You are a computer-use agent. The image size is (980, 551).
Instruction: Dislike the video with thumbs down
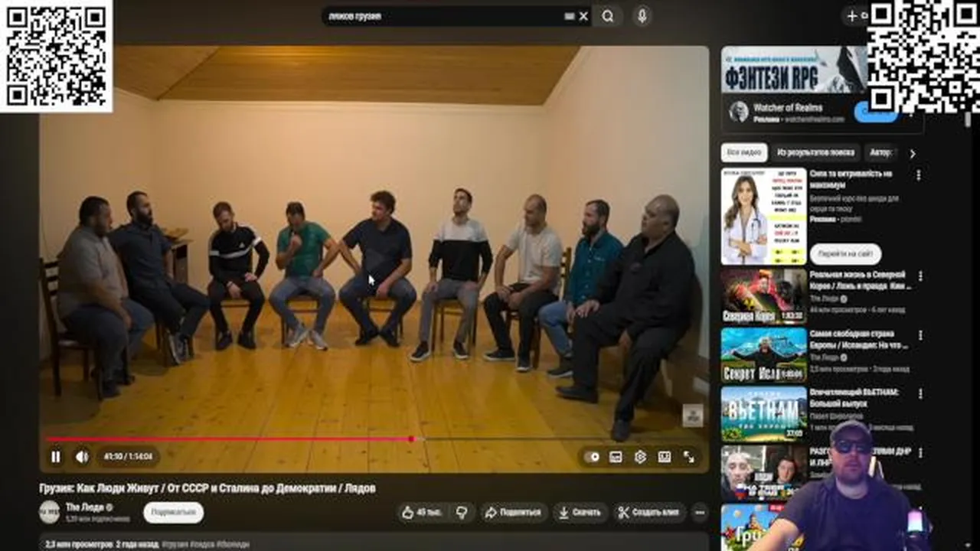point(462,513)
